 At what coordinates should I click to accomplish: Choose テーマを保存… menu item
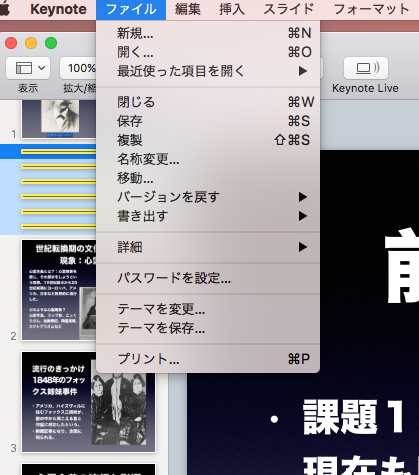tap(208, 328)
